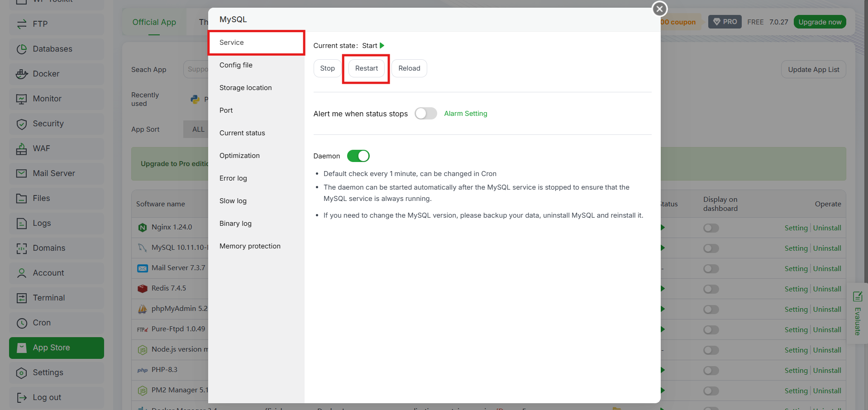Open the Alarm Setting link
The width and height of the screenshot is (868, 410).
(x=466, y=114)
